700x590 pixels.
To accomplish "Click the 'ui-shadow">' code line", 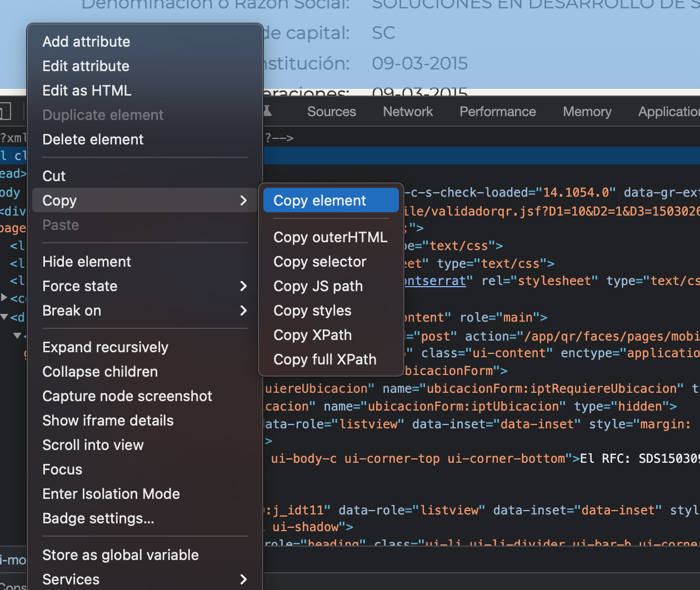I will pyautogui.click(x=313, y=527).
